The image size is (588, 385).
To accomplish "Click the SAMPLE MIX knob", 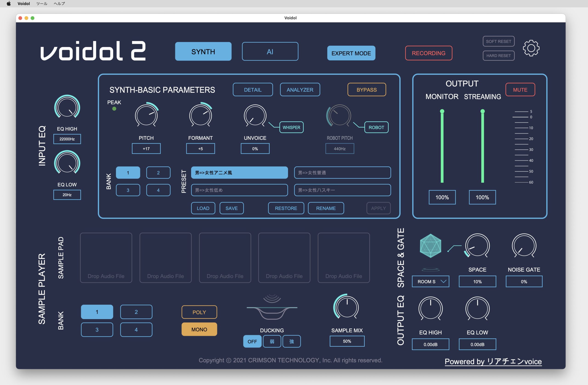I will 347,307.
